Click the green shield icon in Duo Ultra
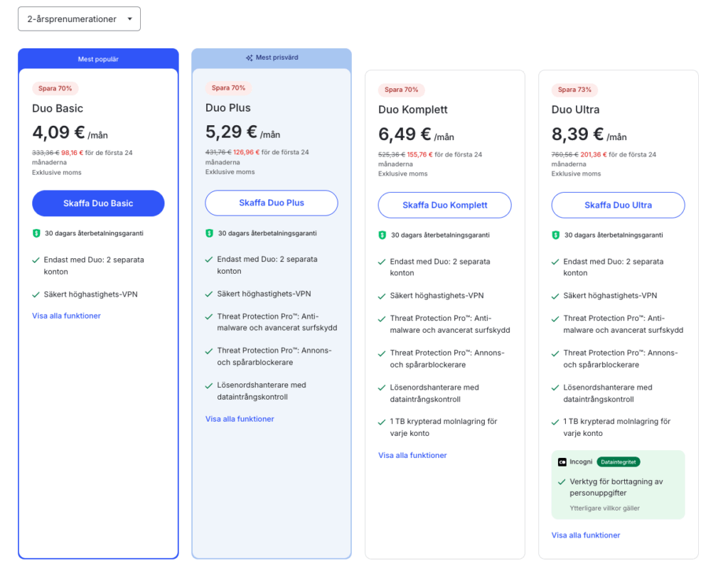The height and width of the screenshot is (576, 728). (555, 235)
